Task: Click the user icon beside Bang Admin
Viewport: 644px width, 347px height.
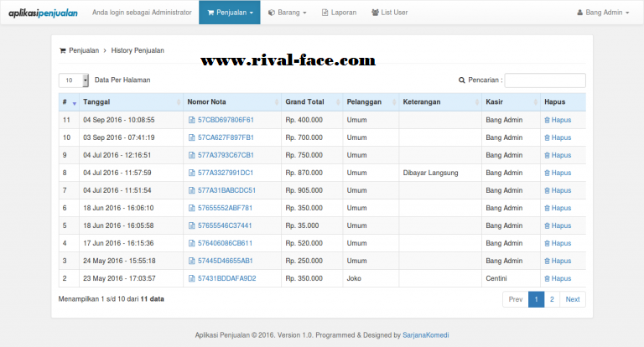Action: pyautogui.click(x=580, y=13)
